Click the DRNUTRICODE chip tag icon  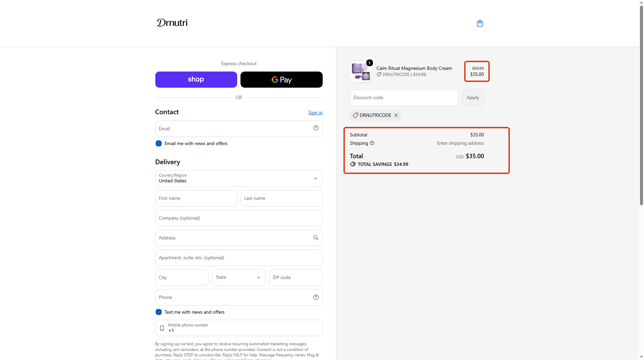tap(355, 115)
